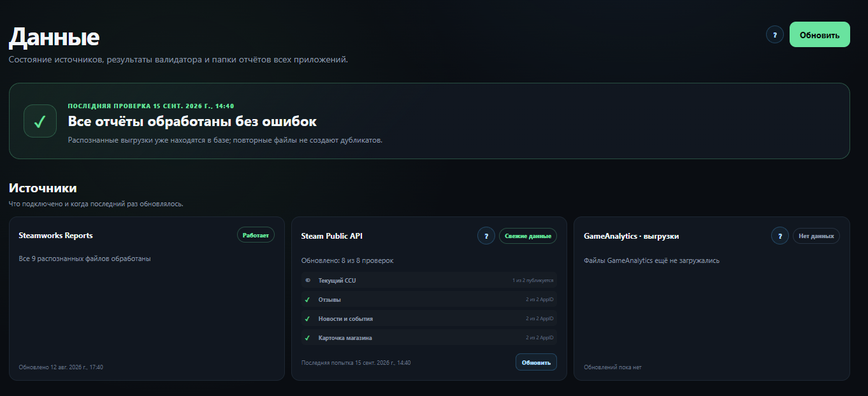Click the Steam Public API card title
868x396 pixels.
331,236
